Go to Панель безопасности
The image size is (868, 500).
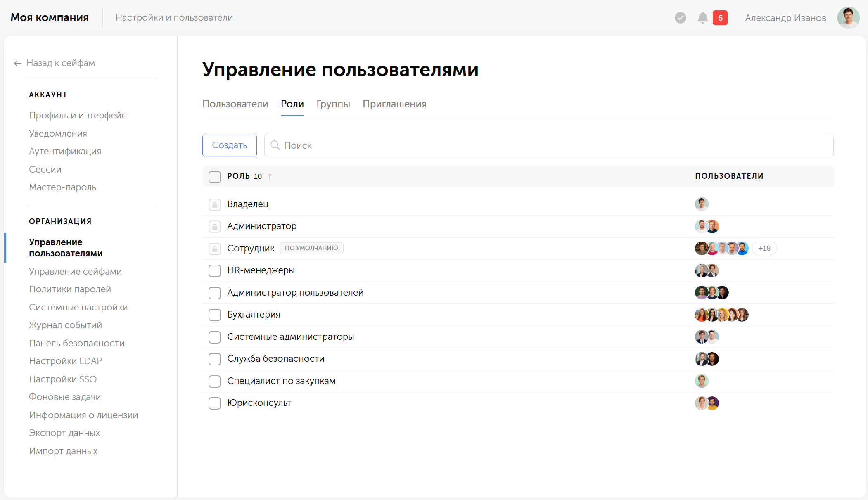tap(76, 343)
